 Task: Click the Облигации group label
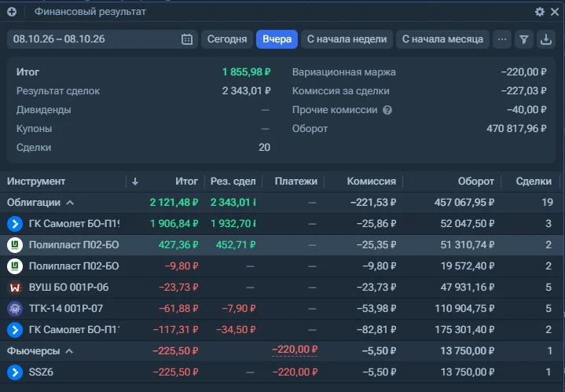pos(34,203)
